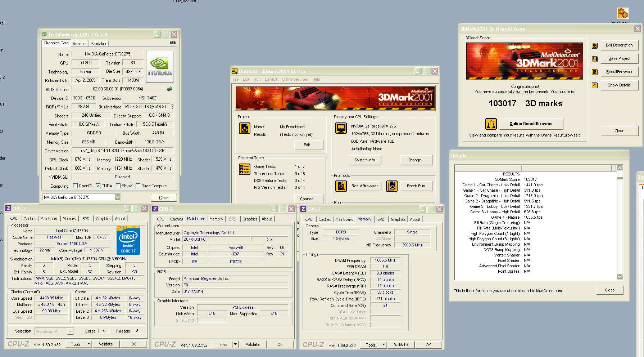Toggle the OpenCL checkbox in GPU-Z
644x357 pixels.
coord(75,186)
